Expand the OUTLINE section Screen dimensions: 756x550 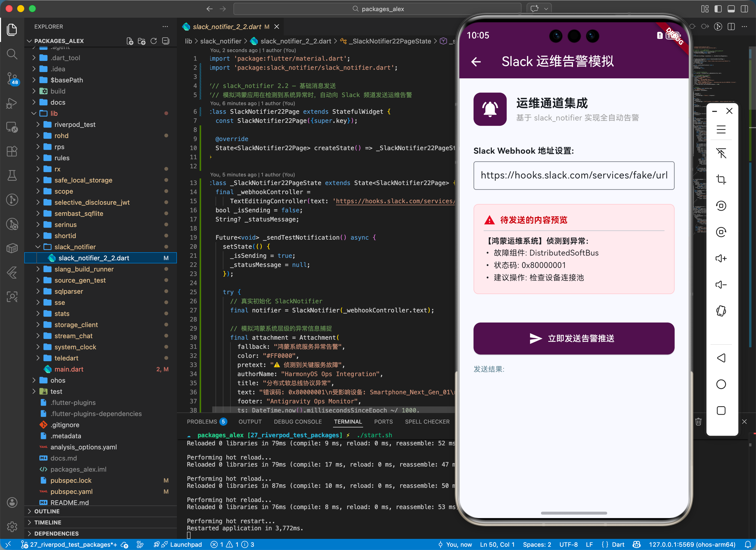(x=47, y=511)
